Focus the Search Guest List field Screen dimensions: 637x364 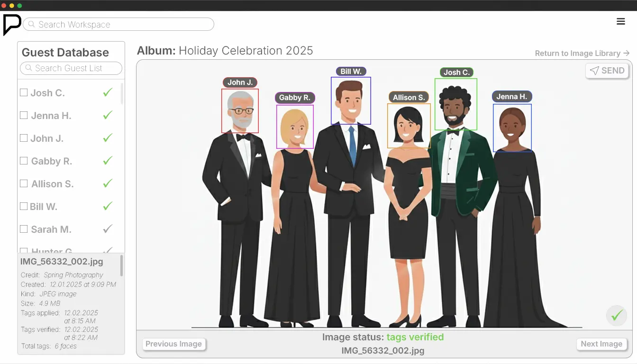pos(71,68)
